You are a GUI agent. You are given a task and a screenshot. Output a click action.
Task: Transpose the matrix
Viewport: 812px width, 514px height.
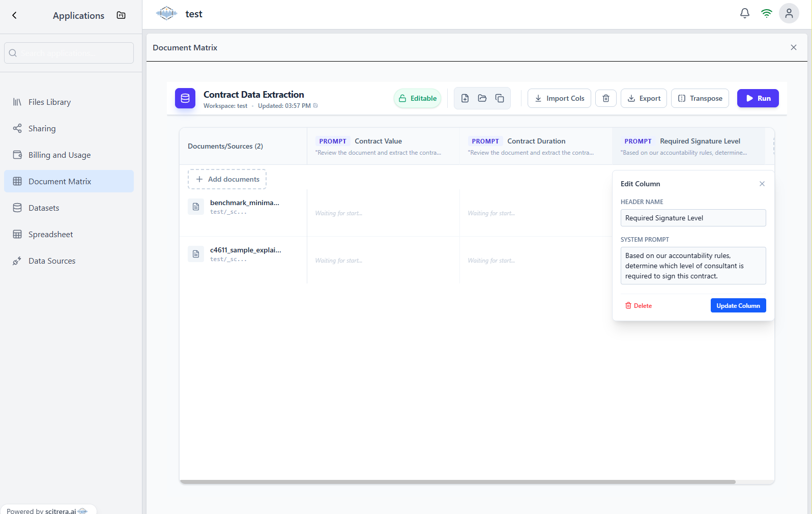[x=700, y=98]
